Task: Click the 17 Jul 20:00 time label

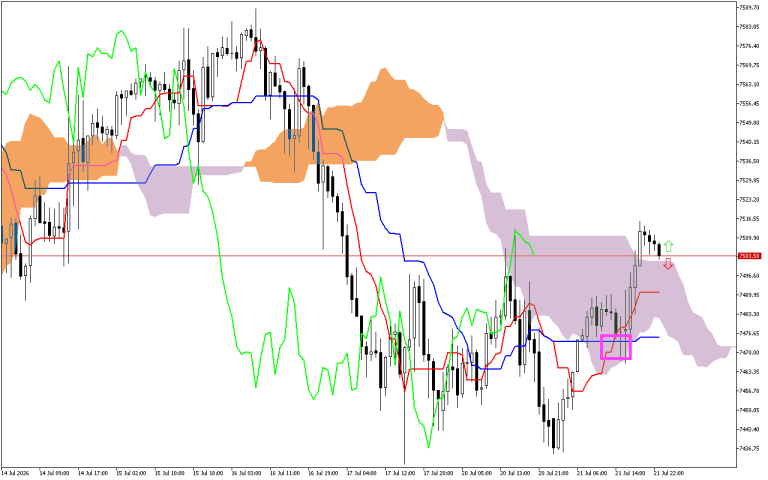Action: (438, 474)
